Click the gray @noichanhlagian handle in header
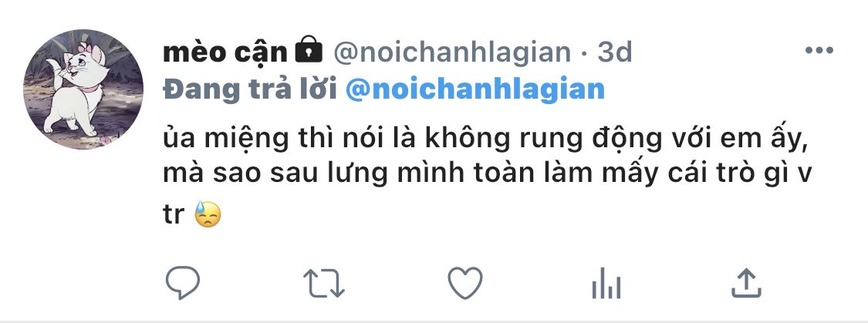 click(452, 52)
